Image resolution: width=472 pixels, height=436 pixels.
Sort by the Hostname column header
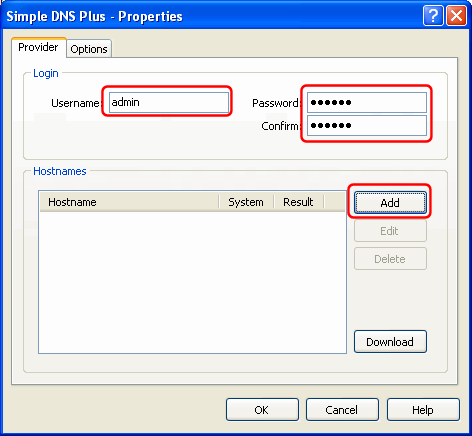click(129, 202)
